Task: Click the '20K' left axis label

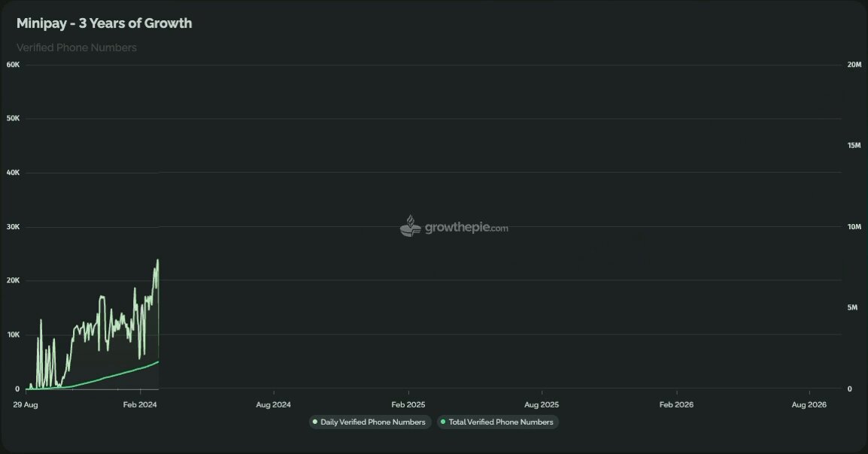Action: (14, 280)
